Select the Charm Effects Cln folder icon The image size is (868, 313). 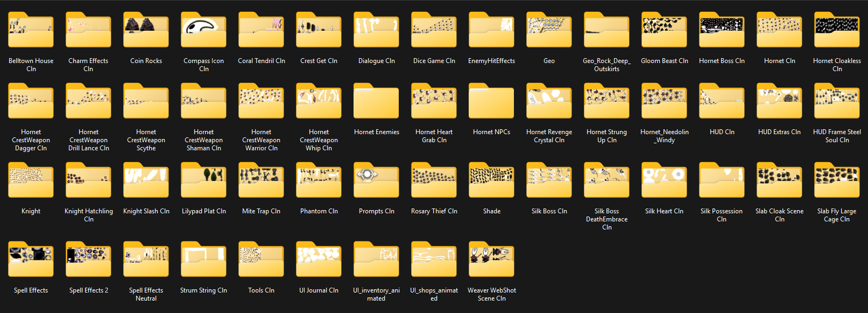point(88,30)
